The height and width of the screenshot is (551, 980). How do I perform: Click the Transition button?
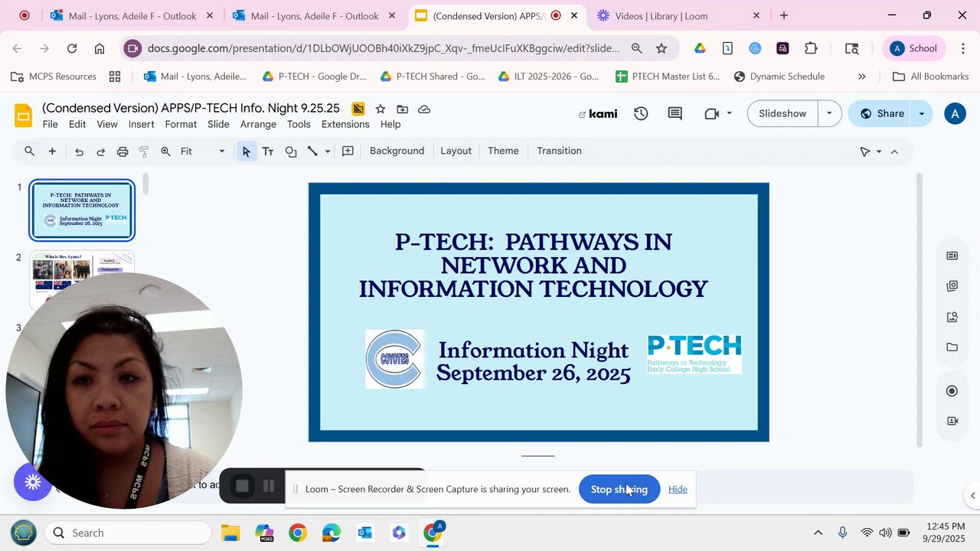[559, 151]
